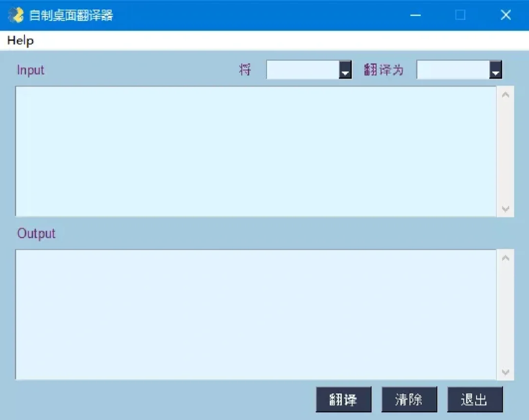
Task: Click the source language dropdown arrow
Action: (x=346, y=70)
